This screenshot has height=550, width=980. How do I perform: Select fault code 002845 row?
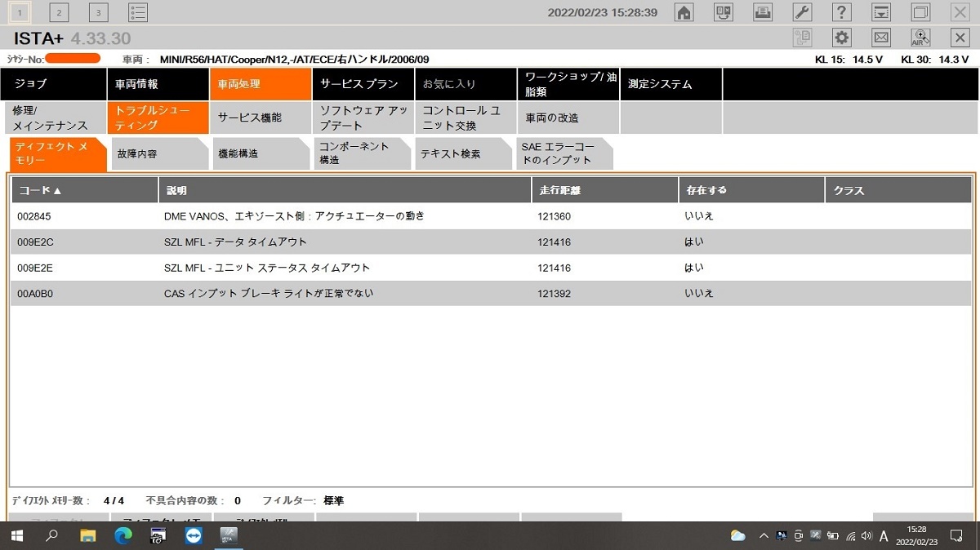[492, 216]
